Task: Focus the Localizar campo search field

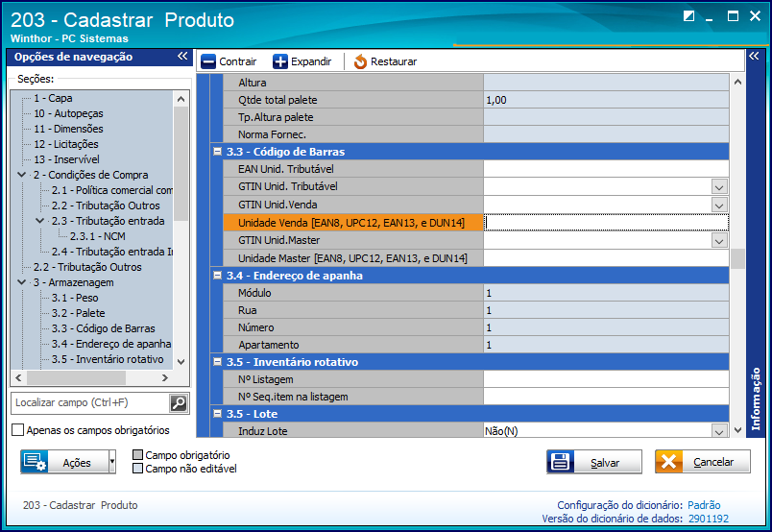Action: tap(90, 403)
